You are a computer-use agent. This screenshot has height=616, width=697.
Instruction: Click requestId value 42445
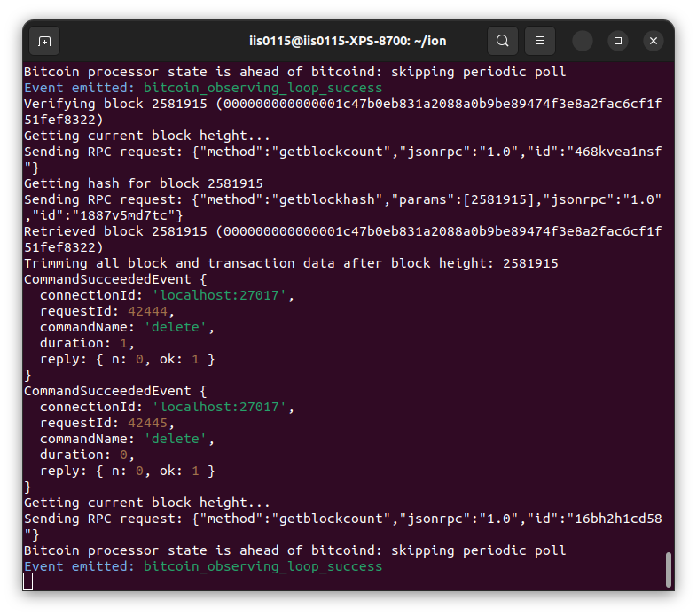tap(147, 423)
